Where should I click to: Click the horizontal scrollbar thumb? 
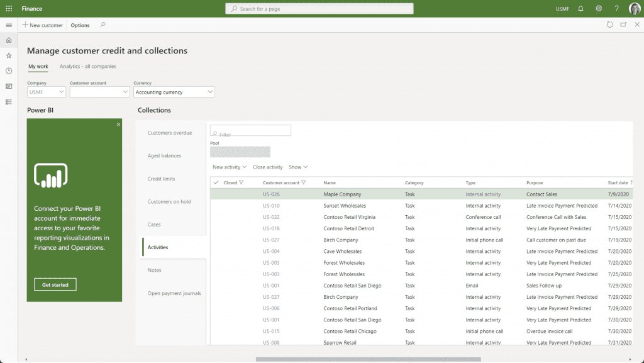click(369, 359)
